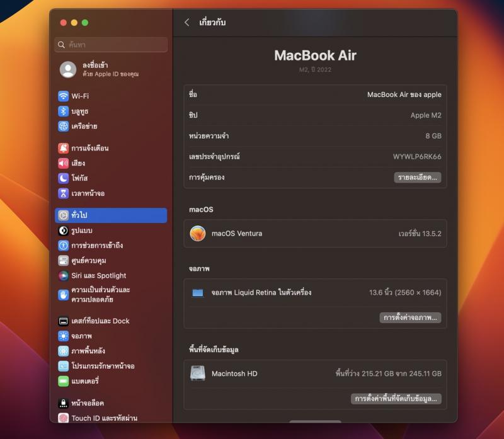
Task: Click the serial number 'WYWLP6RK66'
Action: [x=417, y=156]
